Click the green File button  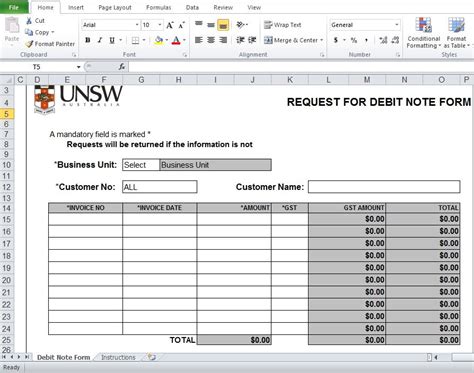coord(14,7)
